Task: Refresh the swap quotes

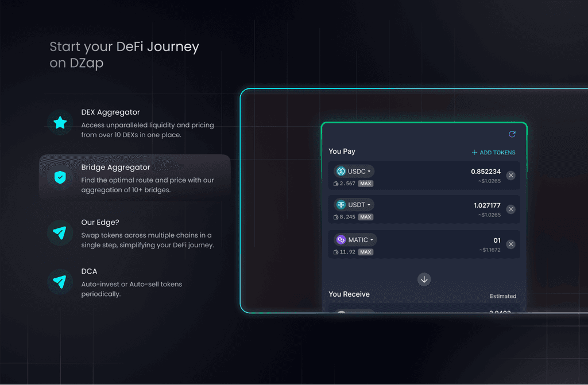Action: click(x=512, y=134)
